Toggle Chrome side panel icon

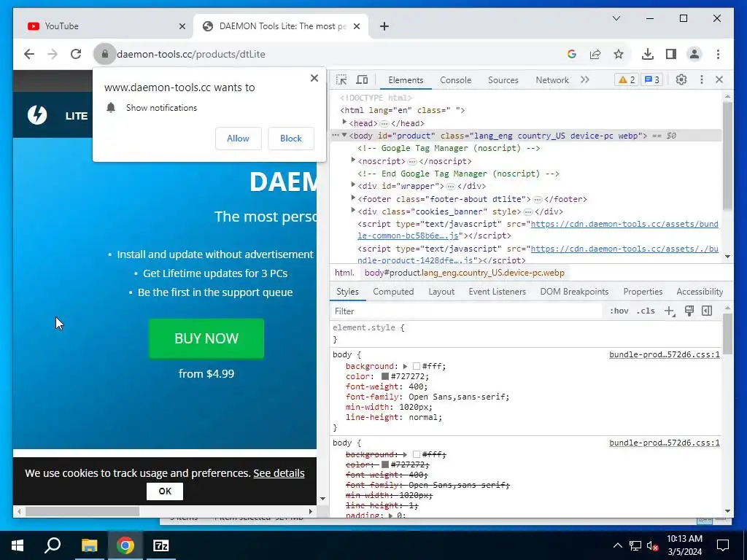[671, 54]
